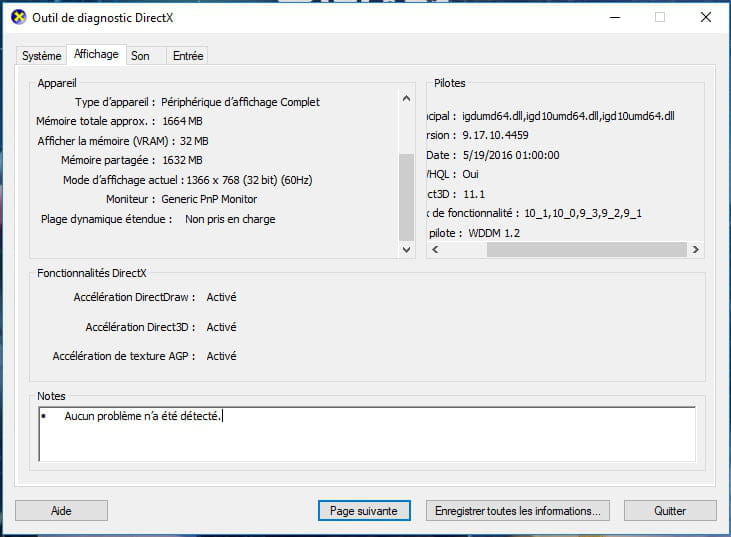Image resolution: width=731 pixels, height=537 pixels.
Task: Click 'Activé' next to Accélération DirectDraw
Action: (221, 297)
